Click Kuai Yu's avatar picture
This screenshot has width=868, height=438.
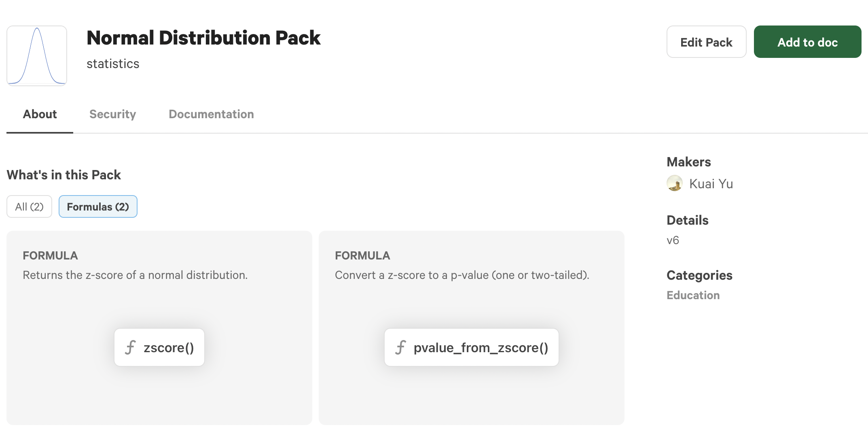click(675, 183)
